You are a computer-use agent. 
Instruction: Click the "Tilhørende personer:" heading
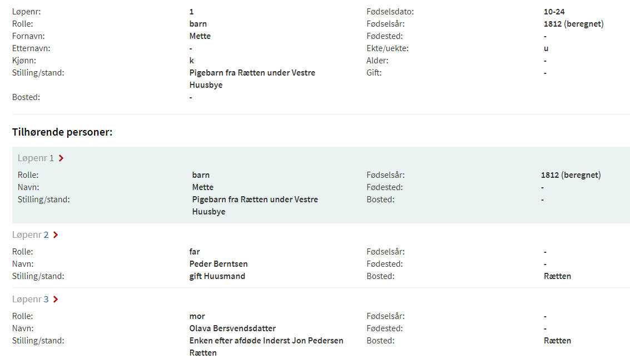click(62, 132)
